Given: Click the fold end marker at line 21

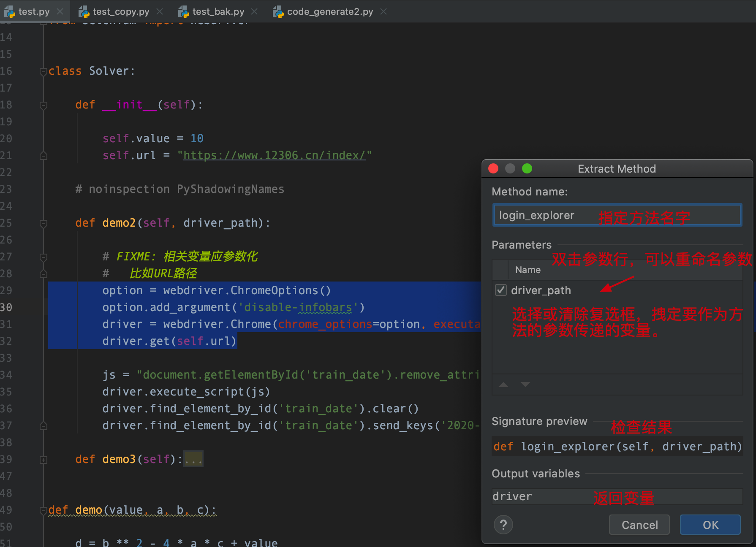Looking at the screenshot, I should click(43, 156).
